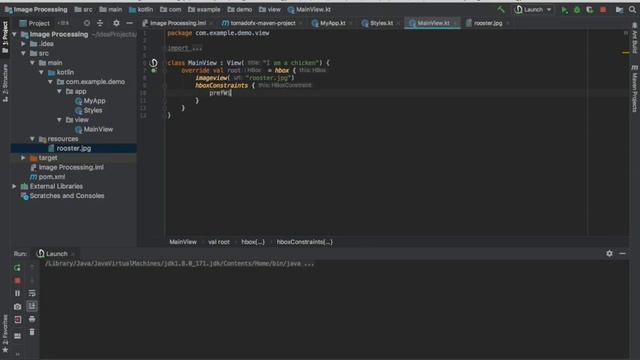The width and height of the screenshot is (640, 360).
Task: Stop the process using the top toolbar stop icon
Action: [603, 10]
